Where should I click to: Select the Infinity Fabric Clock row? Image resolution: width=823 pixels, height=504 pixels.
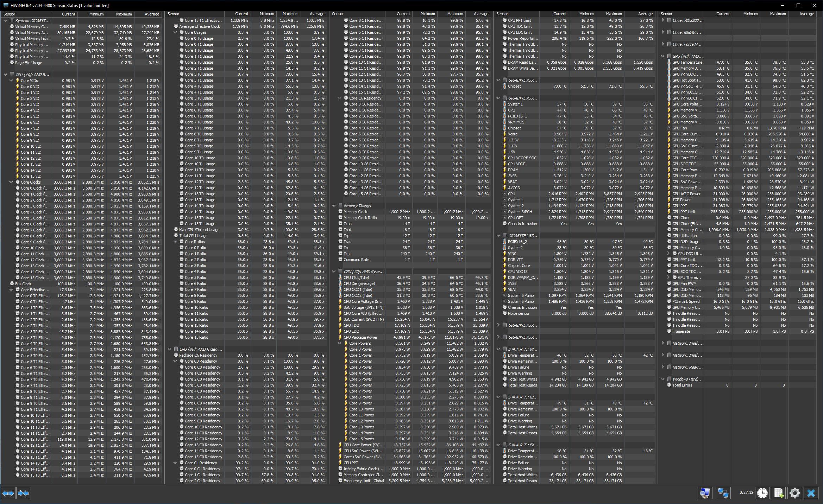pyautogui.click(x=410, y=469)
